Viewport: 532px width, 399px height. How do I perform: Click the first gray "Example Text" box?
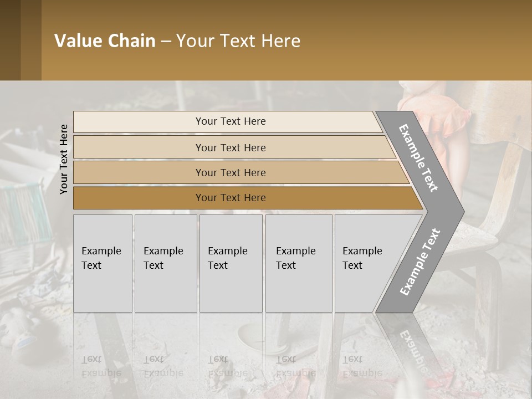(103, 263)
